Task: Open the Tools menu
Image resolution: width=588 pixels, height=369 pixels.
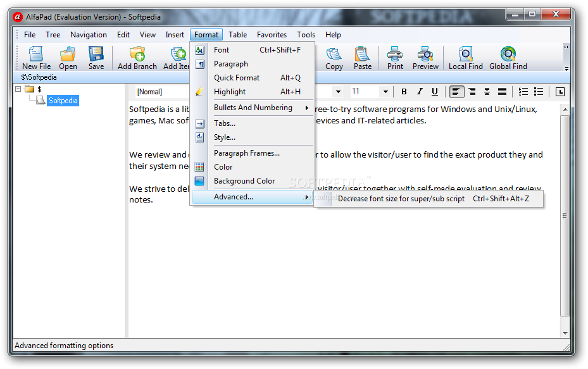Action: [x=306, y=35]
